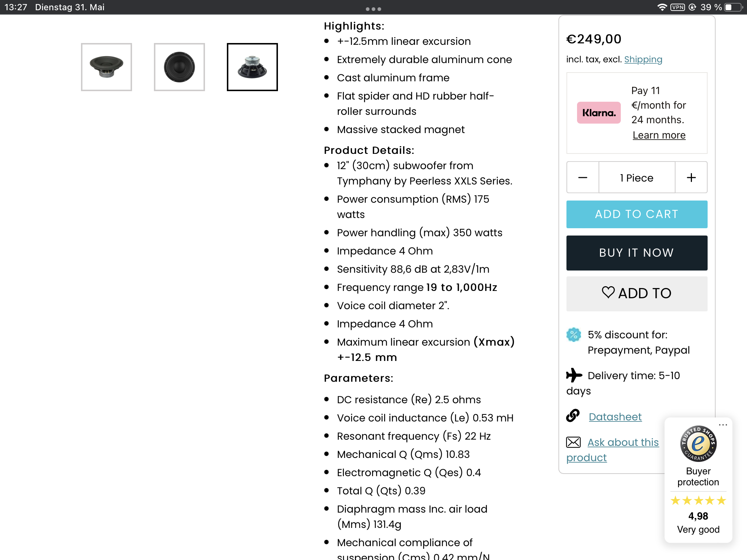Click the discount percent badge icon
Image resolution: width=747 pixels, height=560 pixels.
coord(574,335)
